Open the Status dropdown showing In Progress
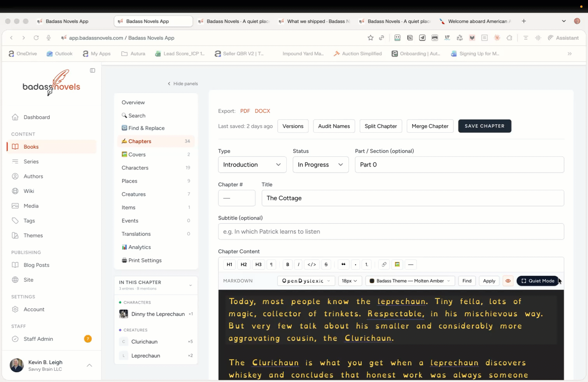The height and width of the screenshot is (382, 588). [x=320, y=165]
